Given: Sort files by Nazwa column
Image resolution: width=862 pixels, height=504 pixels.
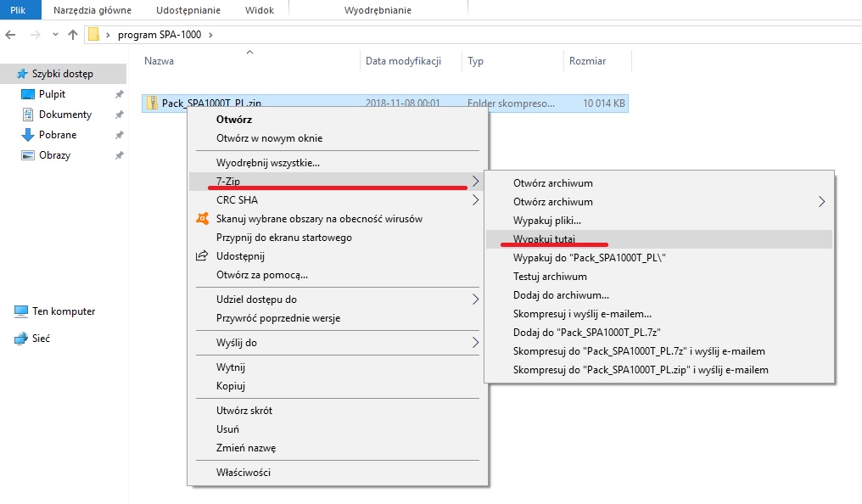Looking at the screenshot, I should click(159, 61).
